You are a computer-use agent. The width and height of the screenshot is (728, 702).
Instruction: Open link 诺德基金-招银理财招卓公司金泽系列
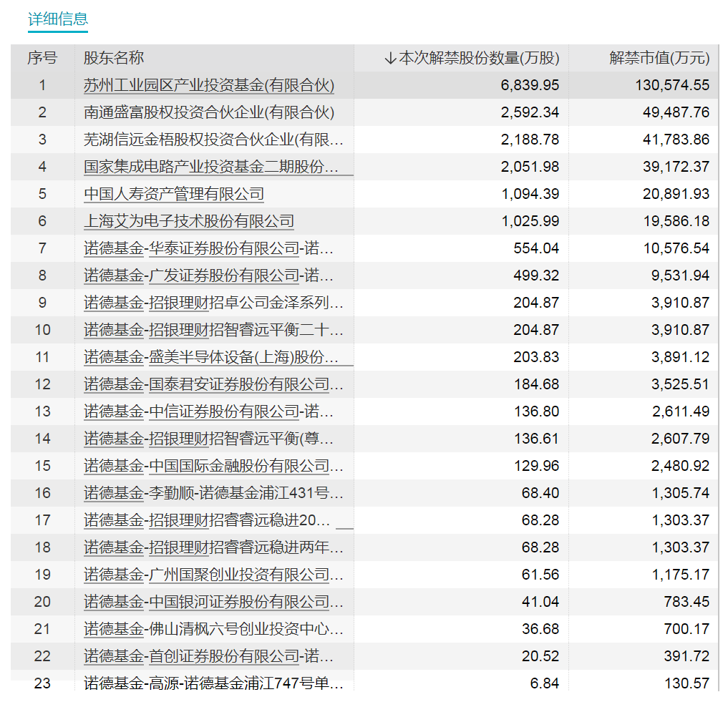pos(213,303)
